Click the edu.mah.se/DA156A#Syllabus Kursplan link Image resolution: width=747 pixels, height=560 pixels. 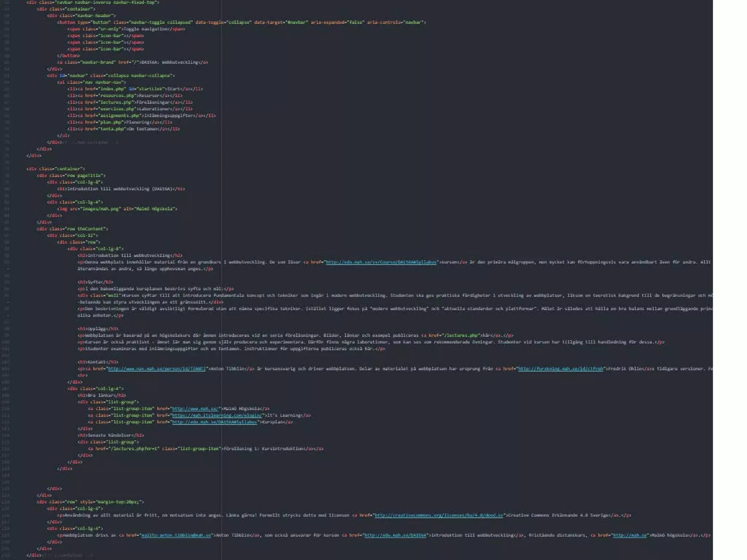tap(214, 422)
